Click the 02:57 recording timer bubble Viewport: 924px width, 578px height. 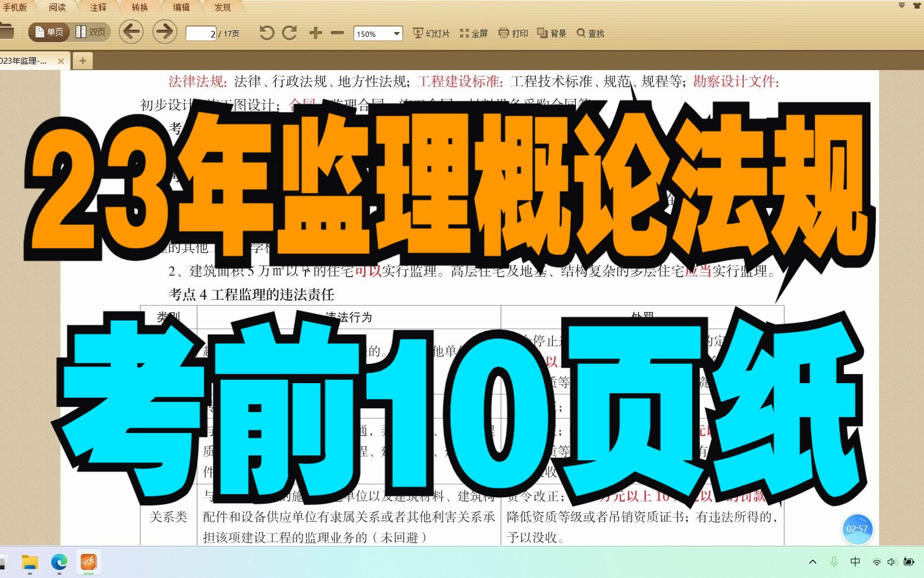[857, 529]
